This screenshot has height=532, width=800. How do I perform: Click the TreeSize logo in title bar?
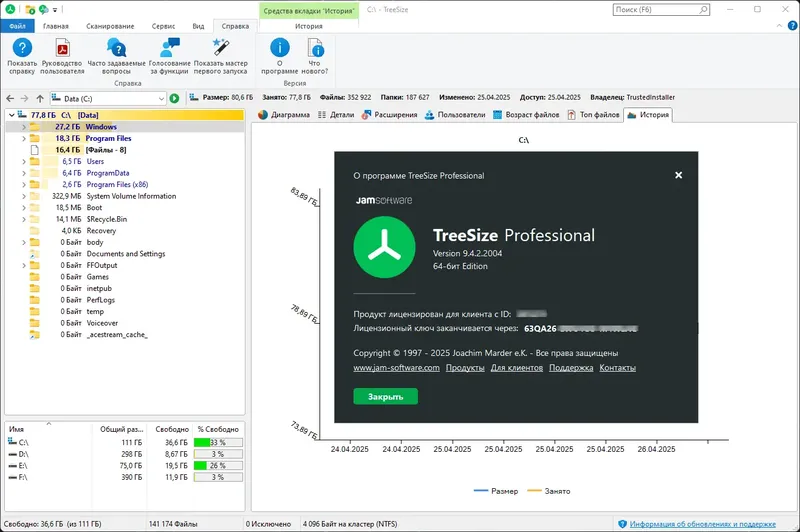tap(10, 9)
